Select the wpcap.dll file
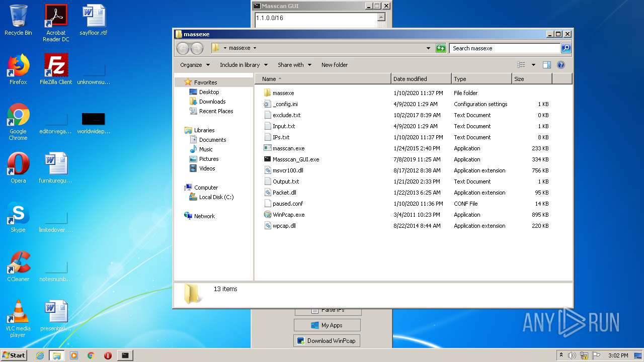Image resolution: width=644 pixels, height=362 pixels. pos(284,226)
